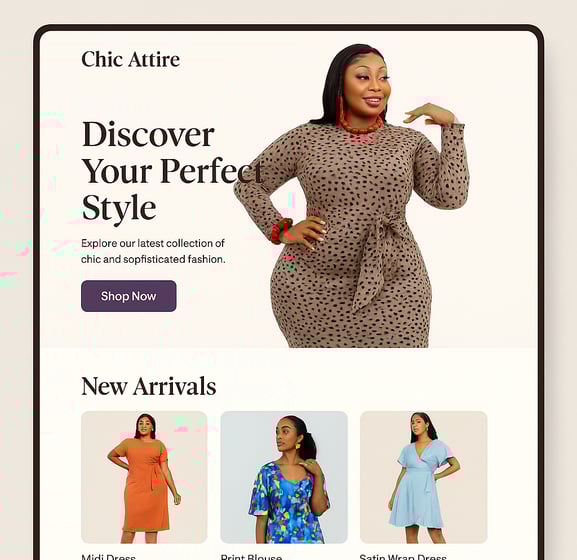Click the hero model's raised hand

pos(429,114)
